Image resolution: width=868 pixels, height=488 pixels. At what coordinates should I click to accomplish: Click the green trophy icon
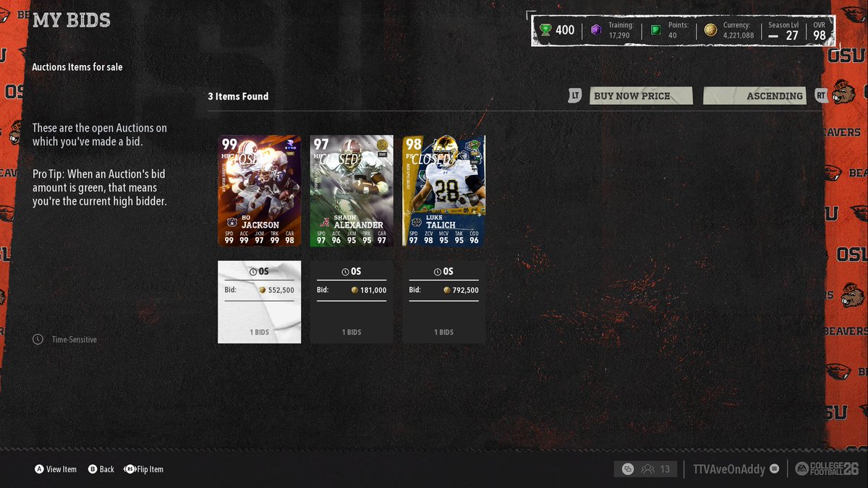(545, 30)
